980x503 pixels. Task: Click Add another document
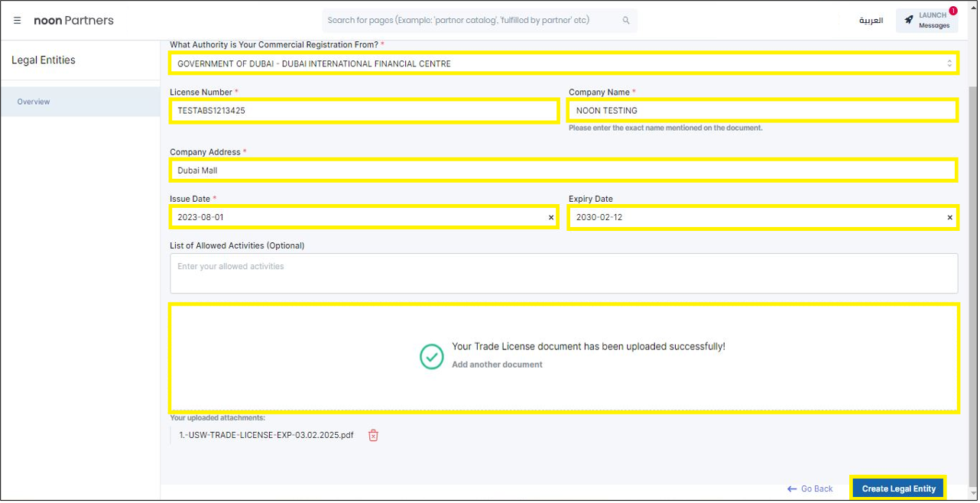point(497,365)
